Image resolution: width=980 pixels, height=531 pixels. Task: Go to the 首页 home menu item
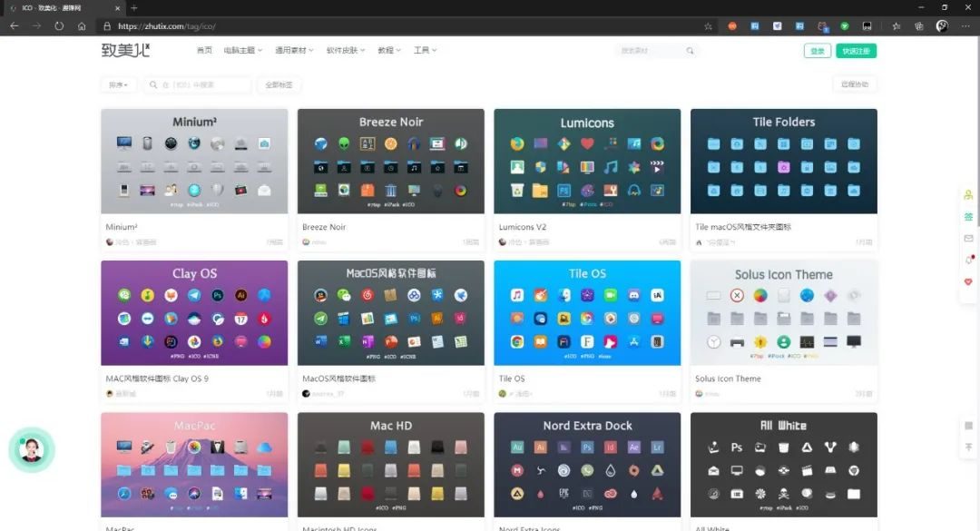204,51
